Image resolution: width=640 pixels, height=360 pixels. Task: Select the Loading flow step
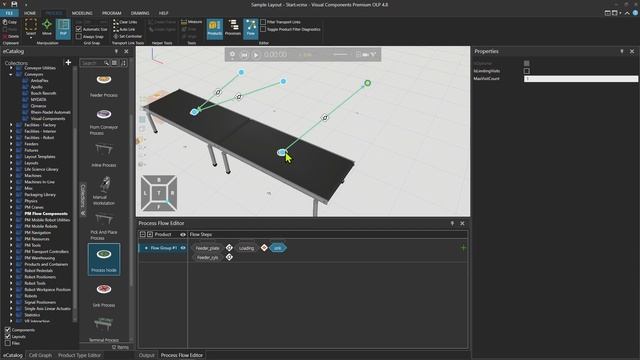pos(247,248)
